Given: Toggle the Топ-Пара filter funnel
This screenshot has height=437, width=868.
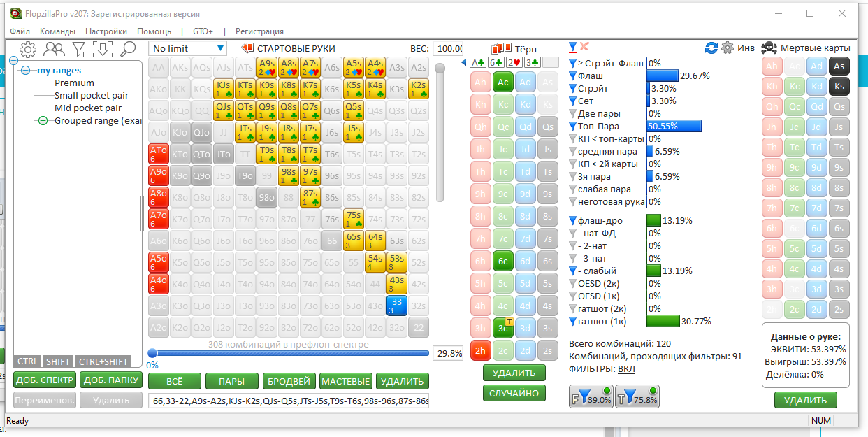Looking at the screenshot, I should click(573, 127).
